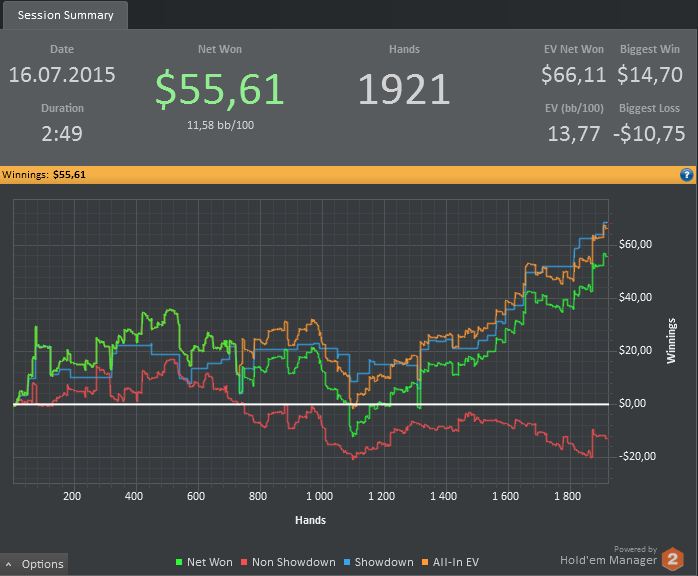This screenshot has height=576, width=698.
Task: Click the Biggest Loss header label
Action: (649, 108)
